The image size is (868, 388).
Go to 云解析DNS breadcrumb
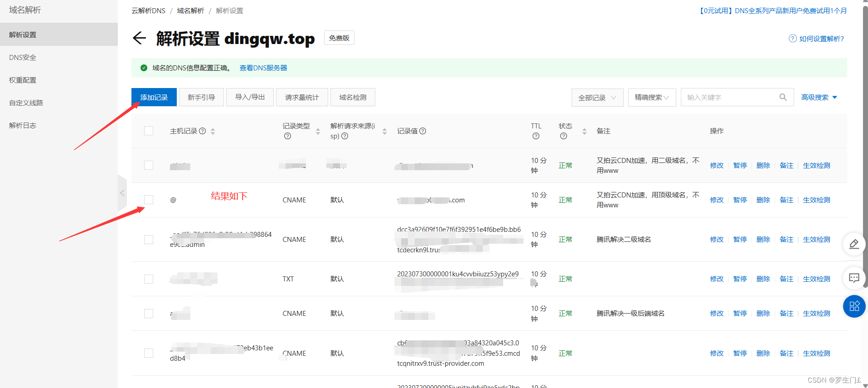point(148,10)
